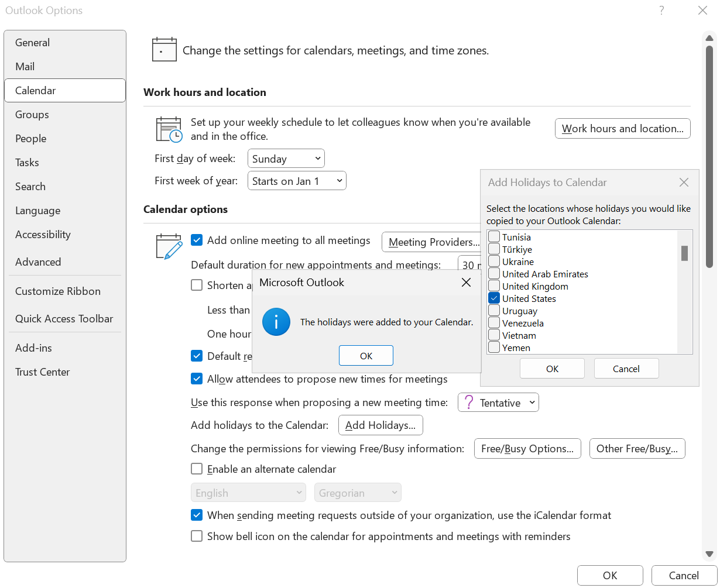720x588 pixels.
Task: Check Yemen holiday checkbox
Action: click(494, 348)
